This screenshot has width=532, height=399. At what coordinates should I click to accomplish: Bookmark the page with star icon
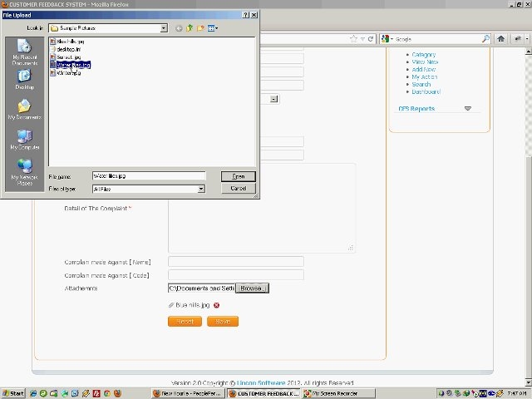point(353,39)
